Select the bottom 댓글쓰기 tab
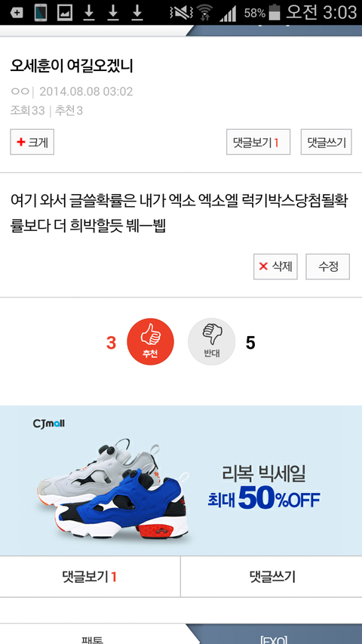Image resolution: width=362 pixels, height=644 pixels. (271, 577)
